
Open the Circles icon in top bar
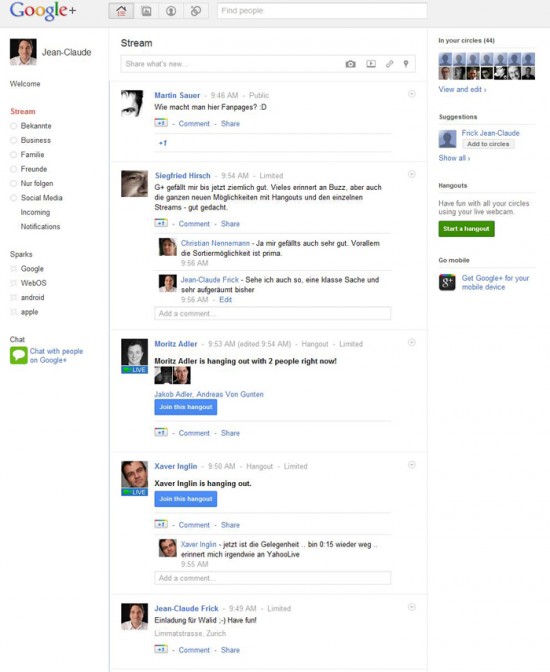pyautogui.click(x=196, y=11)
